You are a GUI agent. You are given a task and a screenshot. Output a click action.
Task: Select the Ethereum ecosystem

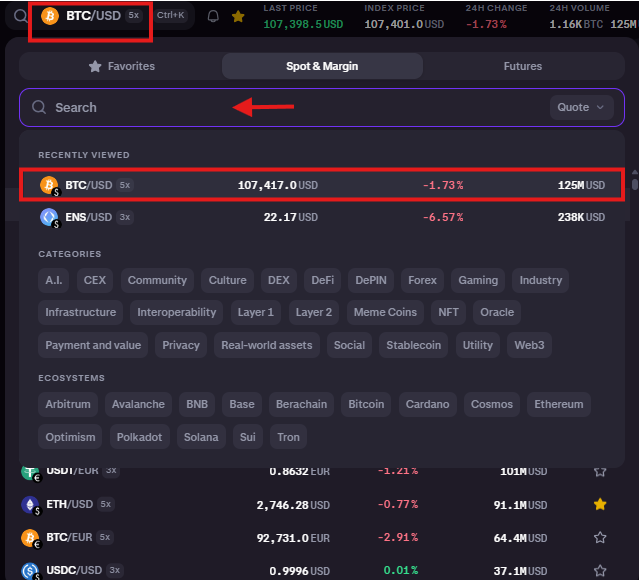pos(559,404)
